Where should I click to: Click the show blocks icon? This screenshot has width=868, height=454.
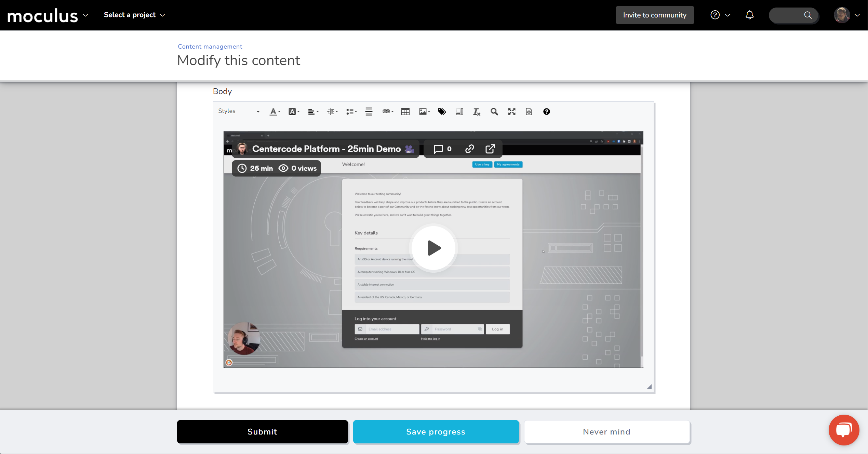[x=459, y=112]
